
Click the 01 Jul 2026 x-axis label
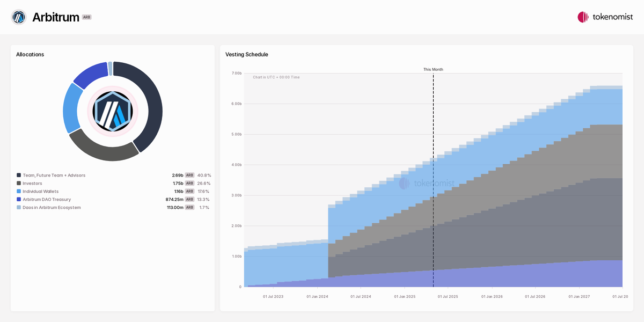(535, 296)
